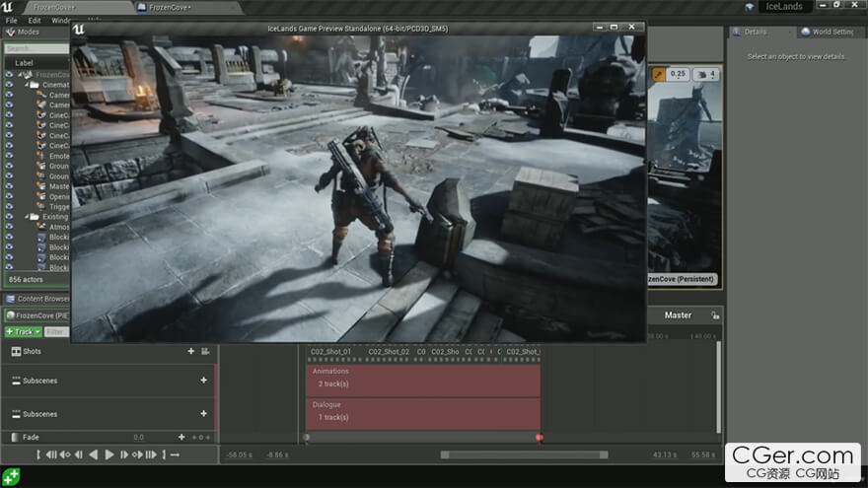Play the sequence forward

(109, 454)
